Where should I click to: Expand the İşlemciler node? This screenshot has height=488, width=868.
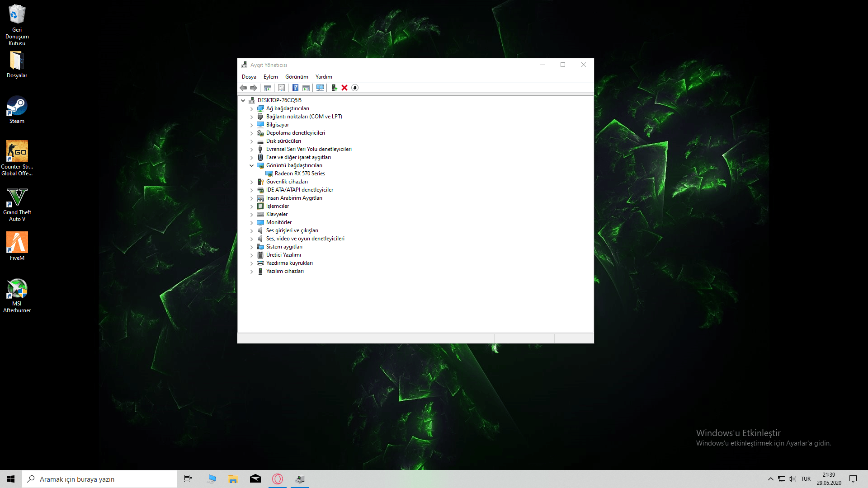pyautogui.click(x=252, y=206)
